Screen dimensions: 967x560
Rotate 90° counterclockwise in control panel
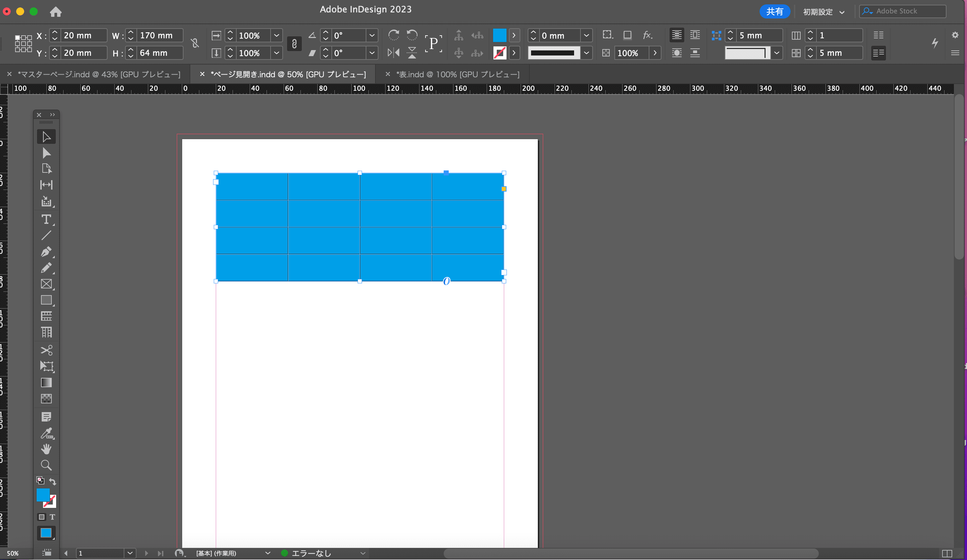pos(412,35)
